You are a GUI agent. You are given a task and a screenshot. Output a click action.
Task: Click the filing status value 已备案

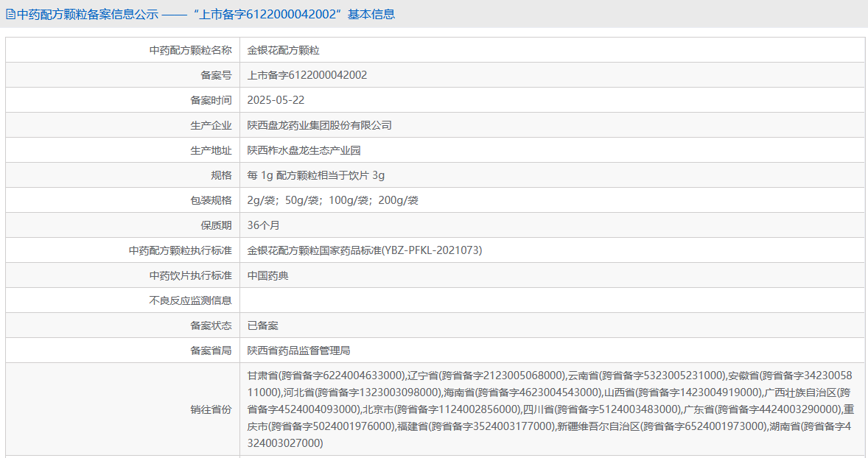[x=262, y=325]
